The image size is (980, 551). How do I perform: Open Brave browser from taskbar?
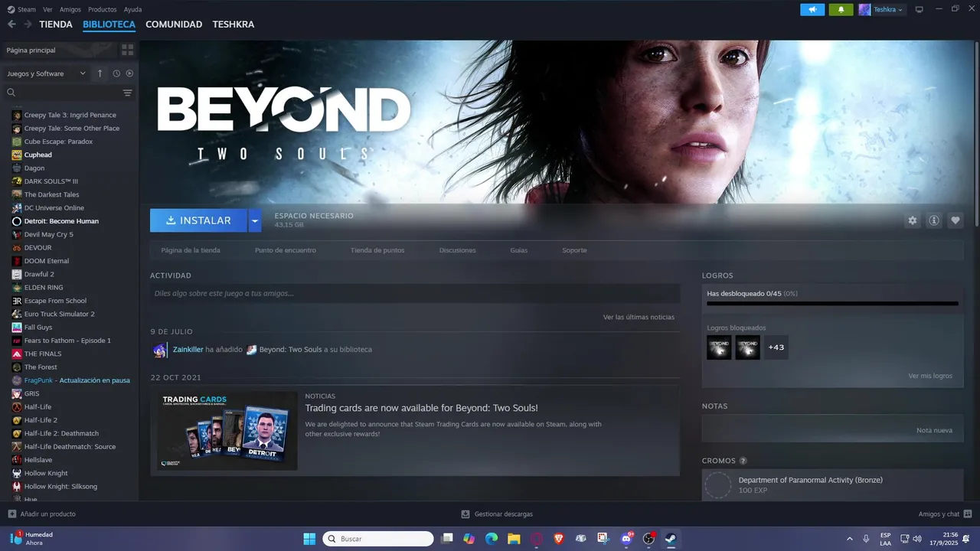click(559, 539)
